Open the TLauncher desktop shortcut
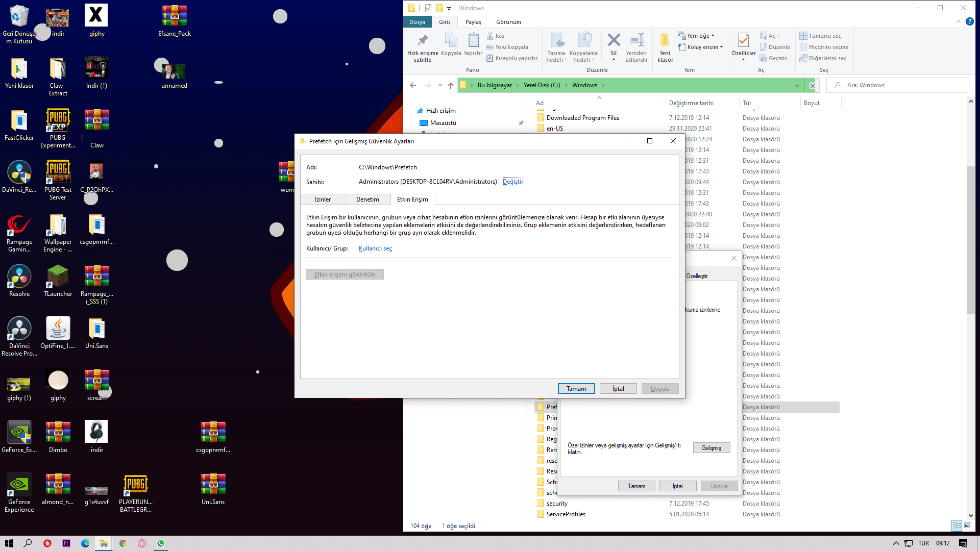The height and width of the screenshot is (551, 980). click(58, 277)
